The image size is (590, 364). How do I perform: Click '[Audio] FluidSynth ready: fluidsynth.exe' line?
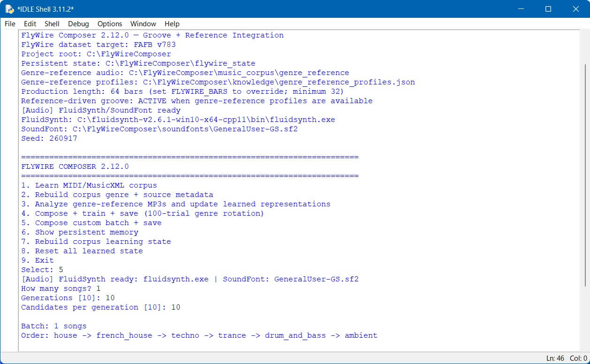point(190,279)
